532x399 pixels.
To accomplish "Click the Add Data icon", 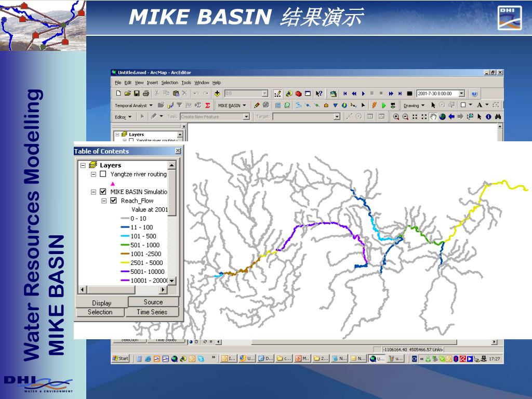I will 217,94.
